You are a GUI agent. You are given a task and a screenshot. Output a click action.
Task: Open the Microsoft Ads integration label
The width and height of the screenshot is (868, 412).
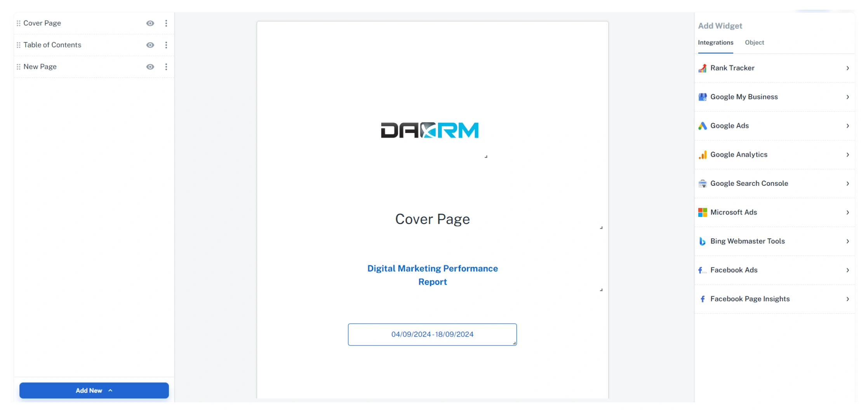point(734,212)
